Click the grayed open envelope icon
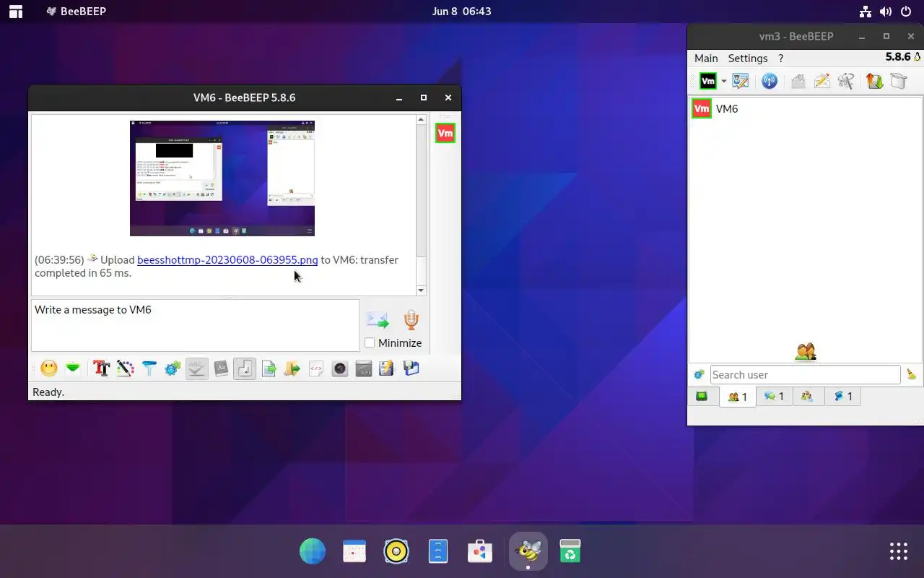924x578 pixels. click(798, 81)
